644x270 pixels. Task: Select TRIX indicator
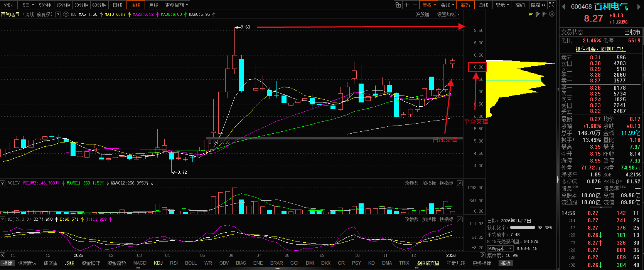[404, 263]
